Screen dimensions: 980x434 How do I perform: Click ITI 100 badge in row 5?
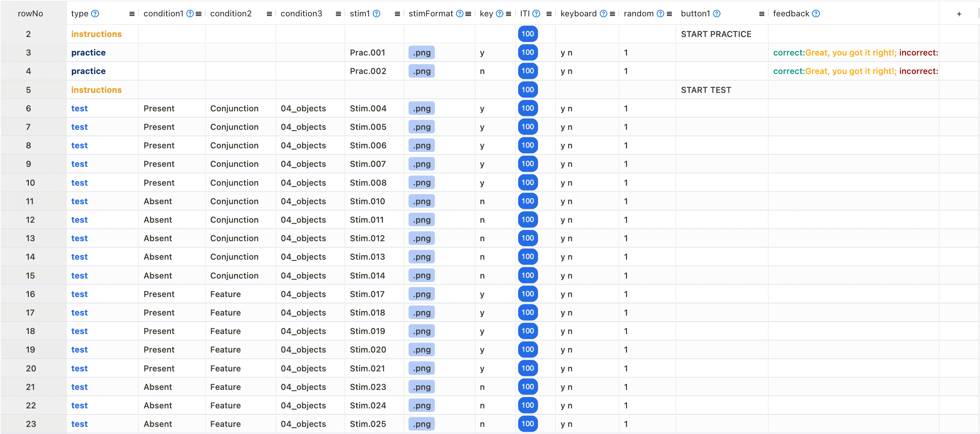(528, 90)
